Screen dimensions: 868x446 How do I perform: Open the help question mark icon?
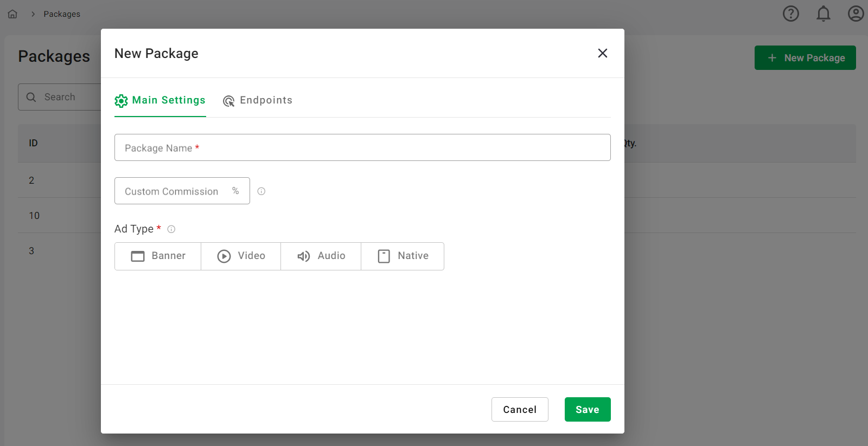coord(790,14)
